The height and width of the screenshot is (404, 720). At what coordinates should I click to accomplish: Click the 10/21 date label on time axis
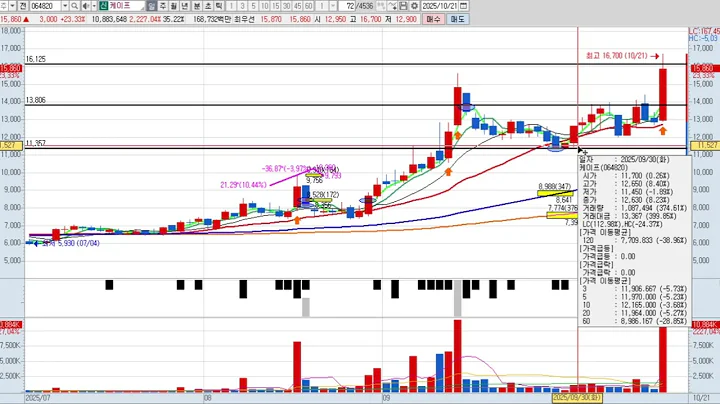701,398
